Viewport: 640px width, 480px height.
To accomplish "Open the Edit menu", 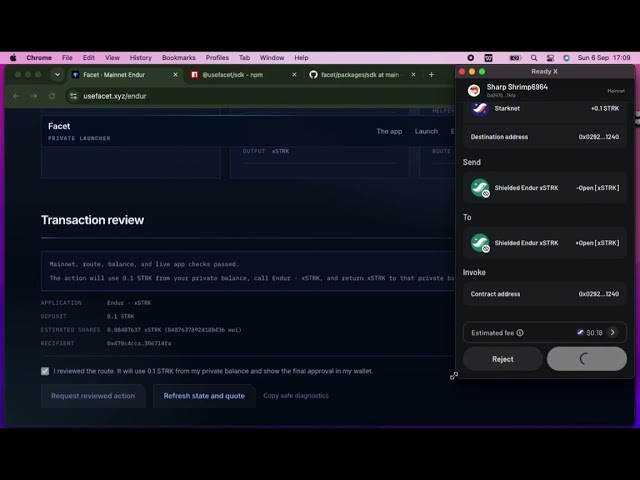I will click(x=89, y=58).
